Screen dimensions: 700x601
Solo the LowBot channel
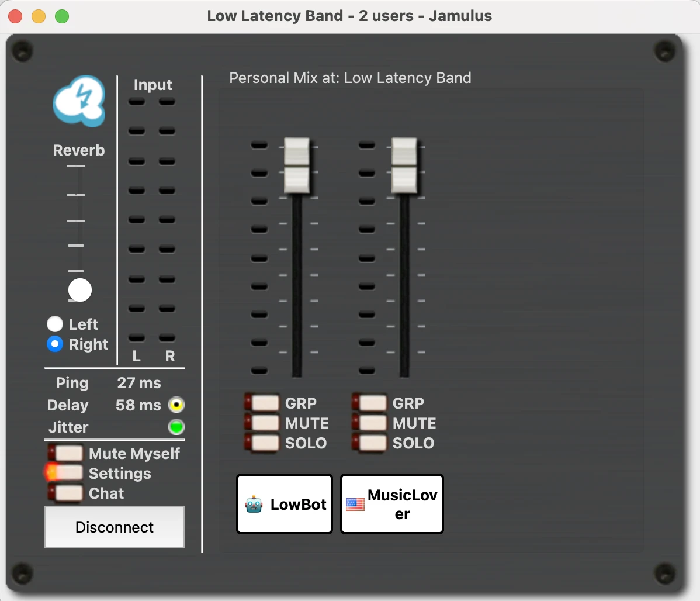(262, 443)
